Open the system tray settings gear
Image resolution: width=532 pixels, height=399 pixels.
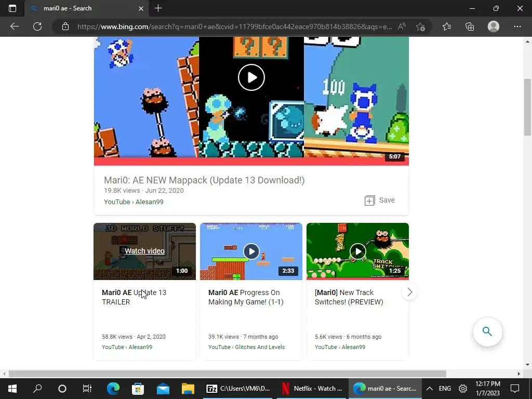pyautogui.click(x=463, y=389)
